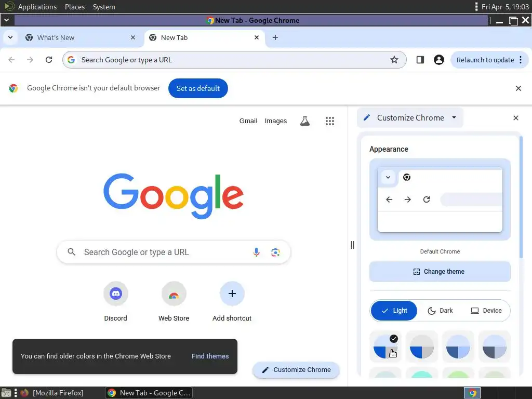Close the Customize Chrome side panel
The width and height of the screenshot is (532, 399).
tap(516, 118)
